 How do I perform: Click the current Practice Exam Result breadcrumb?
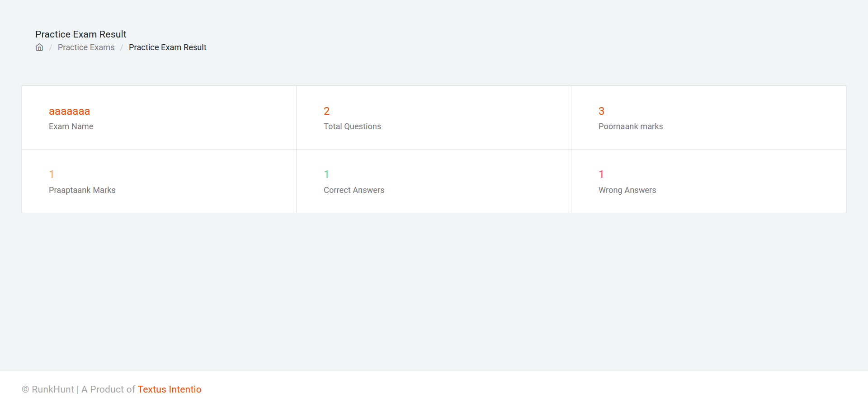click(167, 47)
